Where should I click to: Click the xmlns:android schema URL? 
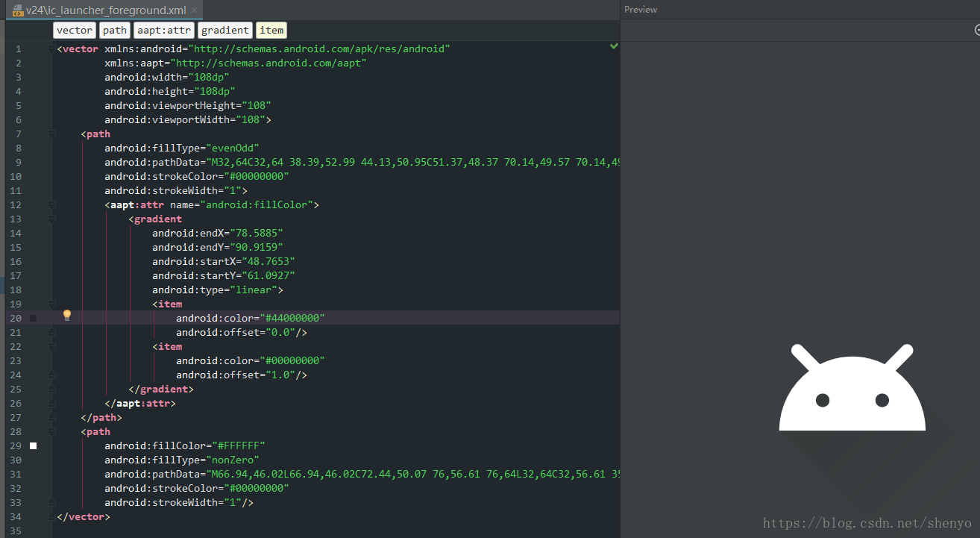coord(319,49)
